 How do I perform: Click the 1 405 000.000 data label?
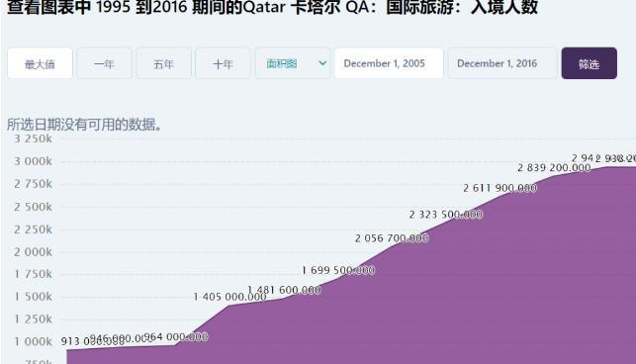229,297
